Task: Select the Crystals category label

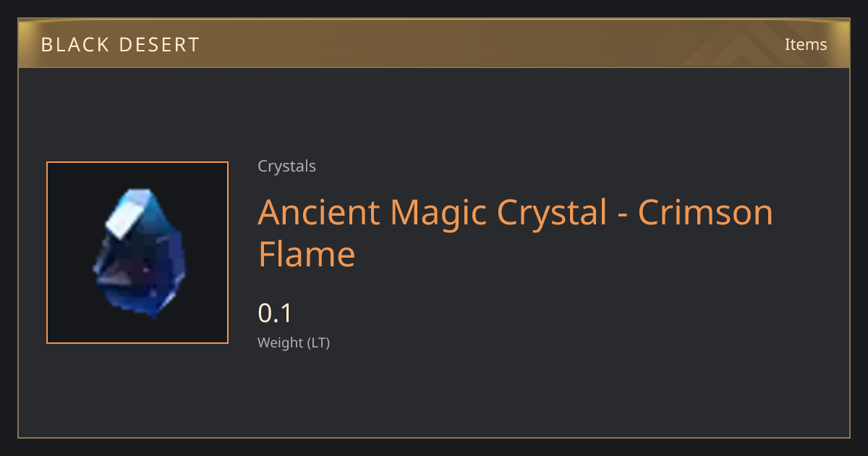Action: 286,166
